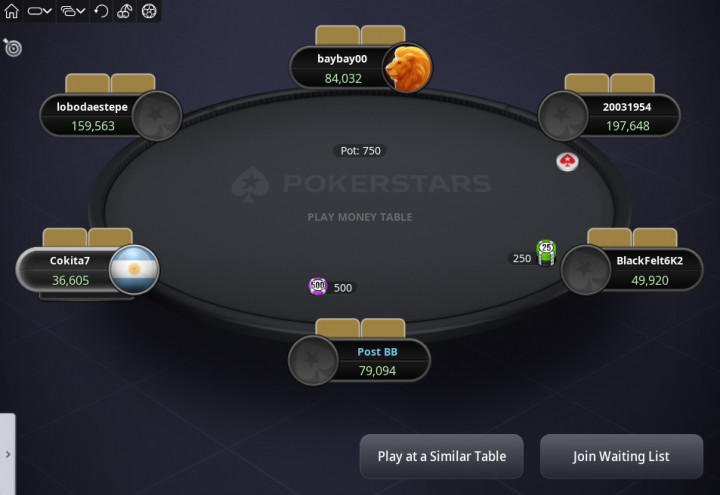The height and width of the screenshot is (495, 720).
Task: Click the purple 500 chip
Action: click(318, 286)
